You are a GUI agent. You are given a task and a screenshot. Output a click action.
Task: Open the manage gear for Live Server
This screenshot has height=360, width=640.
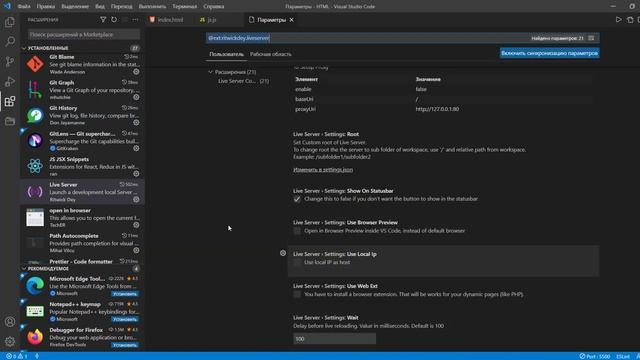point(136,200)
